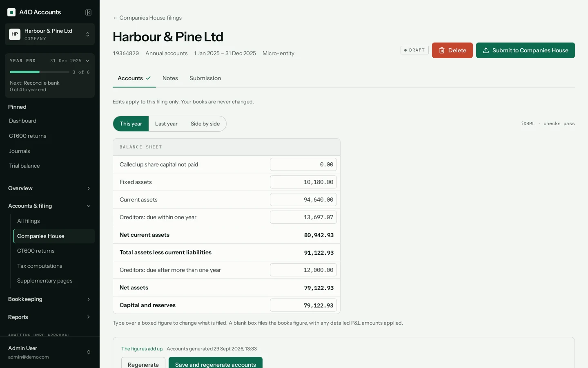Viewport: 588px width, 368px height.
Task: Open pinned CT600 returns
Action: pyautogui.click(x=50, y=136)
